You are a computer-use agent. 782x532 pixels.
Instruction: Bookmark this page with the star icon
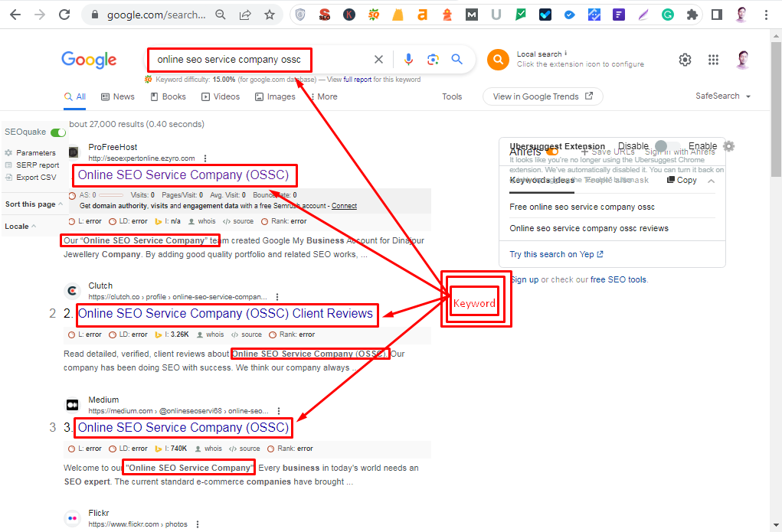click(270, 15)
